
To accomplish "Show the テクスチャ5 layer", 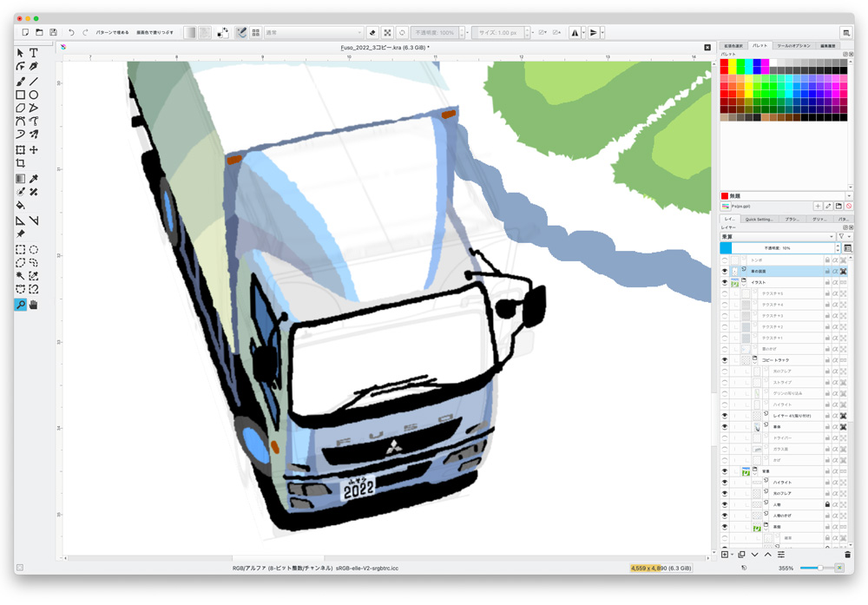I will [x=725, y=293].
